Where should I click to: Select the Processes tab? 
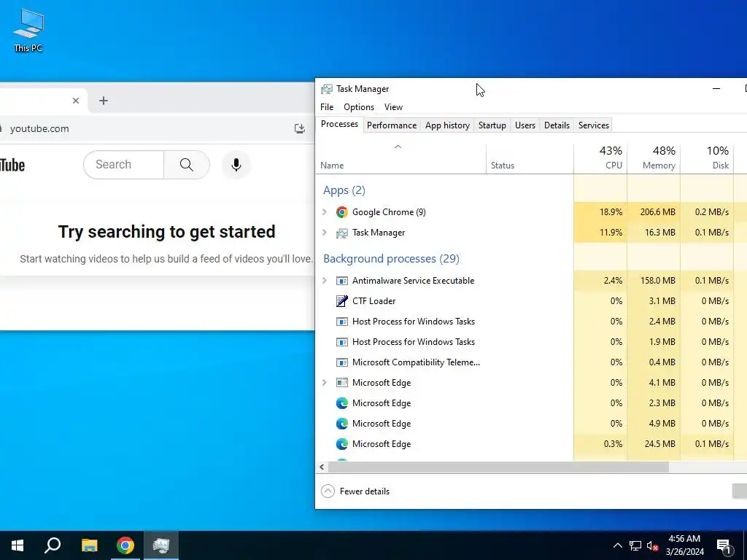click(339, 124)
